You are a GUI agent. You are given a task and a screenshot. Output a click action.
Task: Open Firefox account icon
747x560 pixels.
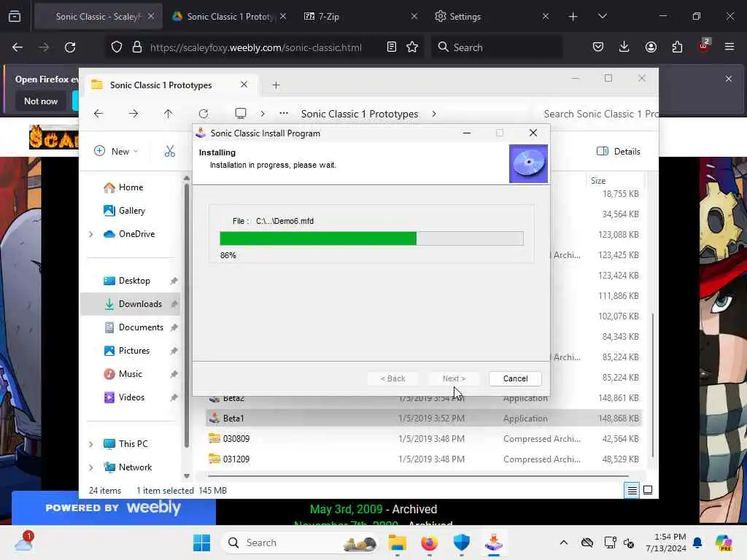point(651,47)
